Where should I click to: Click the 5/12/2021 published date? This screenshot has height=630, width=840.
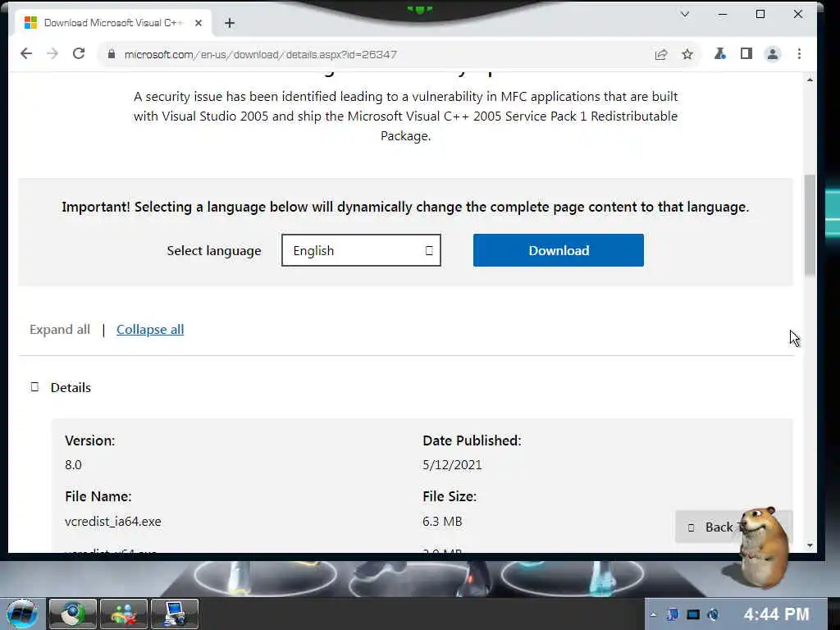[x=452, y=464]
